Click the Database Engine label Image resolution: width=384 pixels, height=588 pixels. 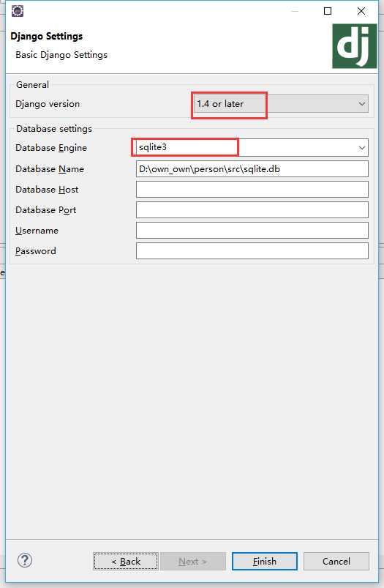(x=51, y=148)
